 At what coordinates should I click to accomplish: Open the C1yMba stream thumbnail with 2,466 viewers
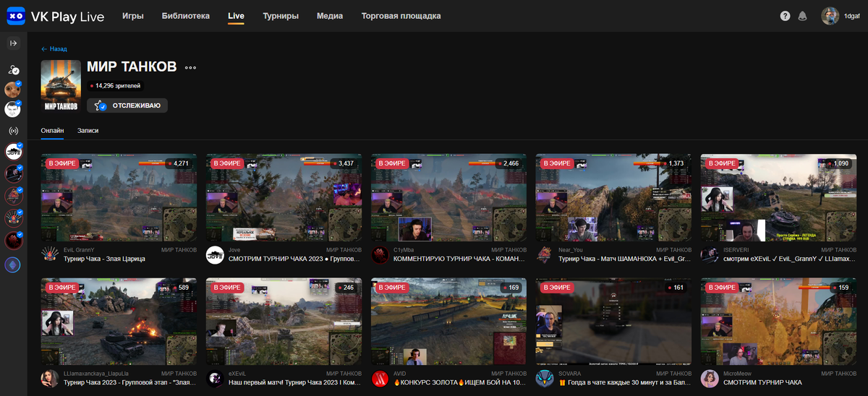[x=448, y=197]
